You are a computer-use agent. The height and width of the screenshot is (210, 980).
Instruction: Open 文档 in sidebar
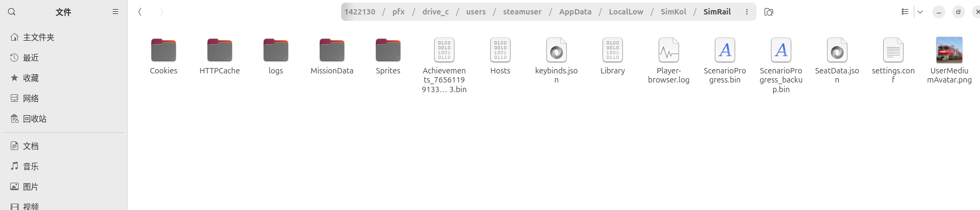(64, 146)
